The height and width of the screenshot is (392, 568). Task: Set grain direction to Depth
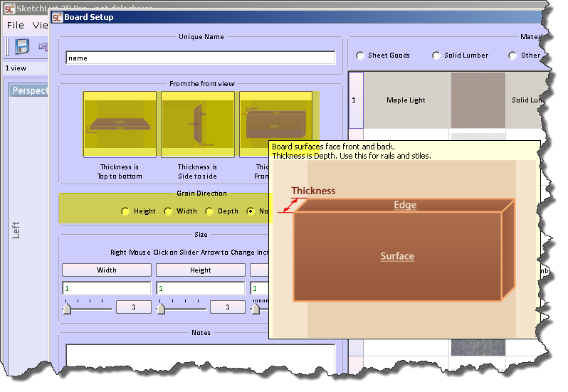[209, 211]
